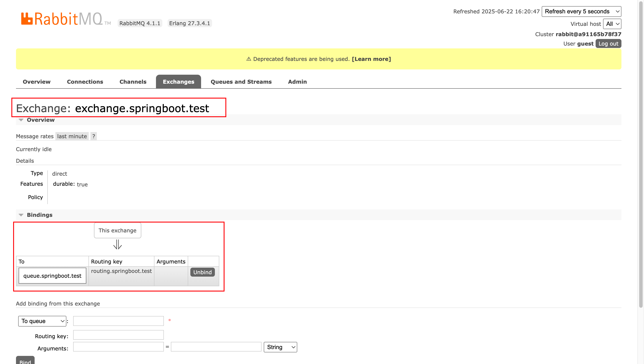Image resolution: width=644 pixels, height=364 pixels.
Task: Click the exchange type value direct
Action: point(60,174)
